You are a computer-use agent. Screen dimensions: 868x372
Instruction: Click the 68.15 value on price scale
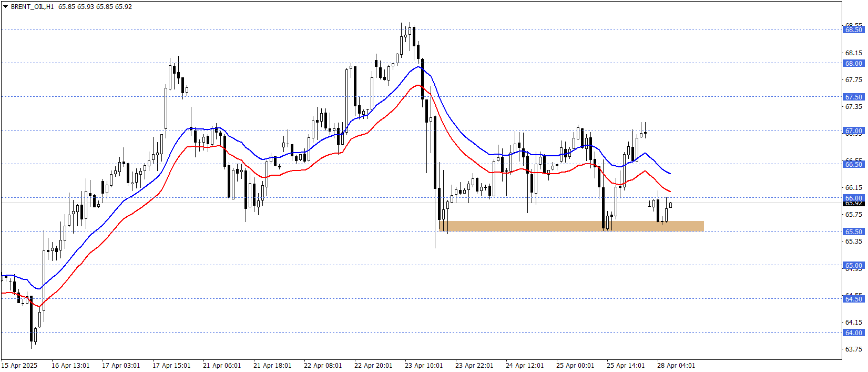(853, 53)
